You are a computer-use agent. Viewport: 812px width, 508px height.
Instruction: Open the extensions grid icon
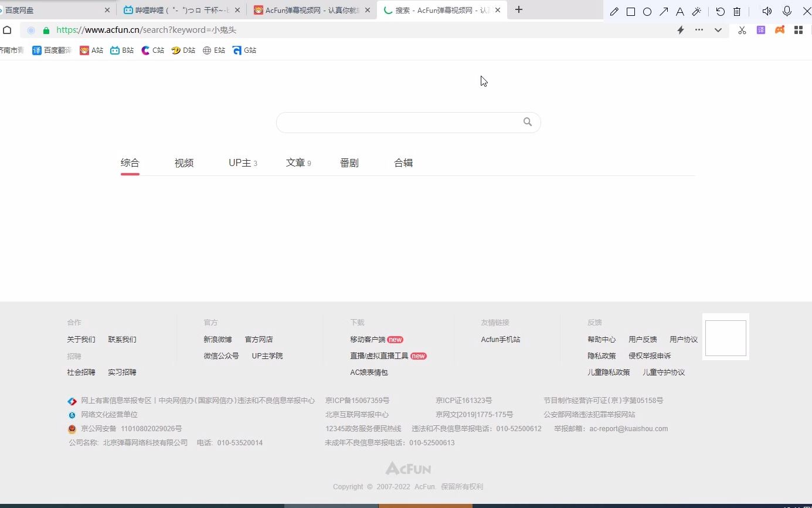[x=799, y=30]
